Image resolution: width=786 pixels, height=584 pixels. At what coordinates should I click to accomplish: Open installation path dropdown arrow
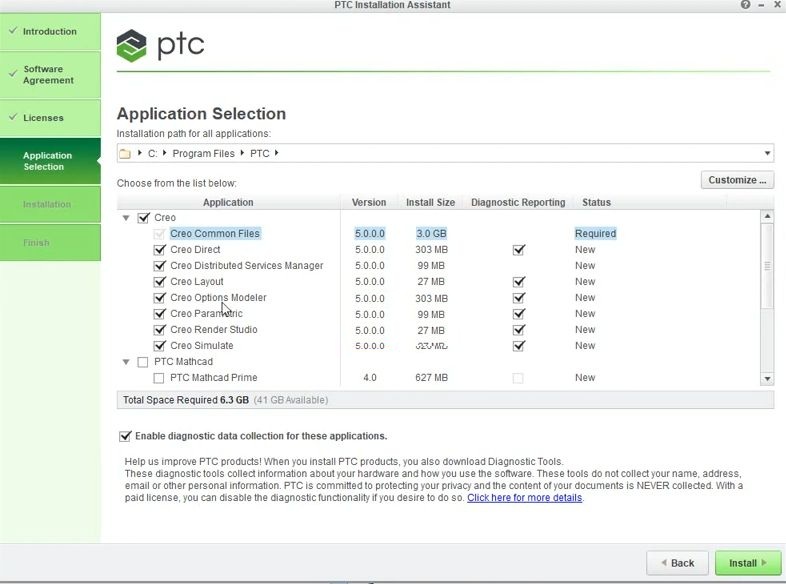point(767,153)
